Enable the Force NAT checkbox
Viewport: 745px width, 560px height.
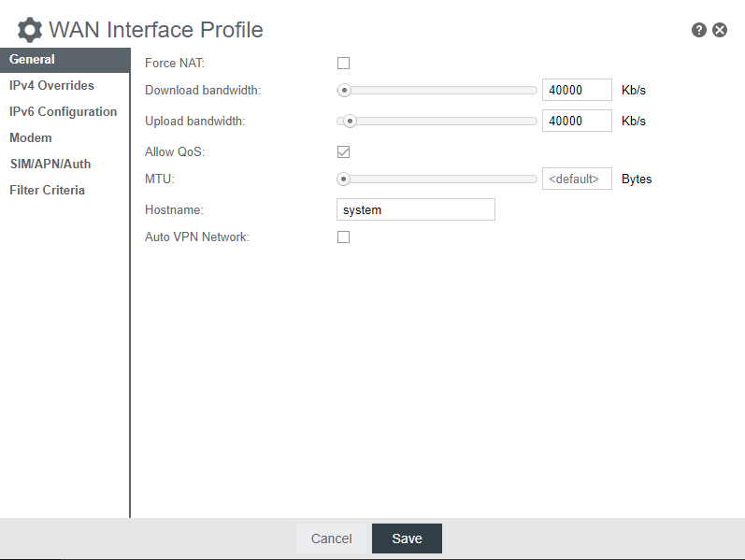(343, 63)
